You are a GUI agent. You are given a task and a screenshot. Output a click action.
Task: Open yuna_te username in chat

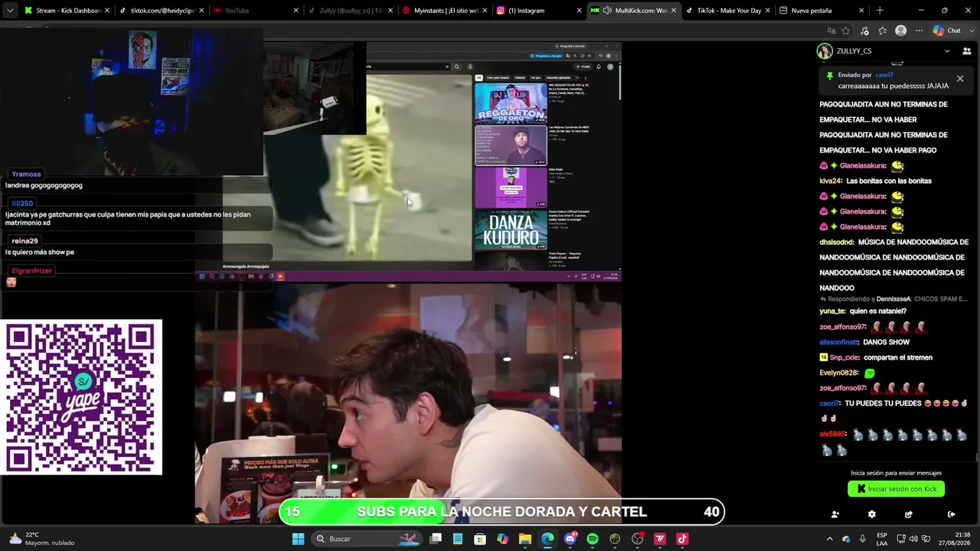pyautogui.click(x=832, y=311)
